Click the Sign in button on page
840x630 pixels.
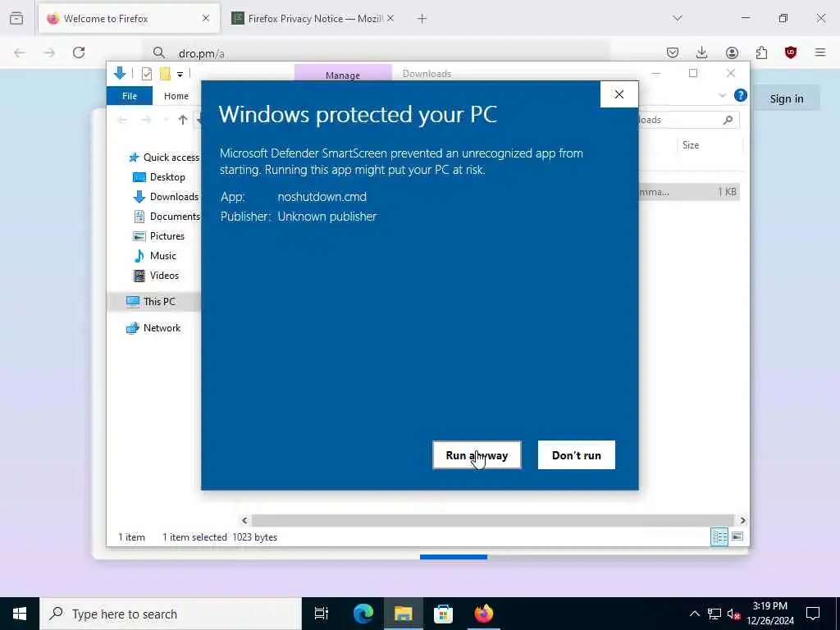click(787, 98)
